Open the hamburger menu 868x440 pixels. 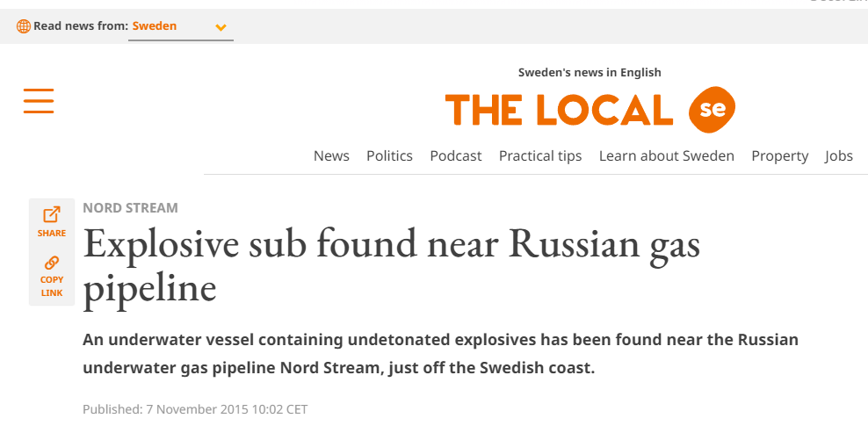(39, 101)
